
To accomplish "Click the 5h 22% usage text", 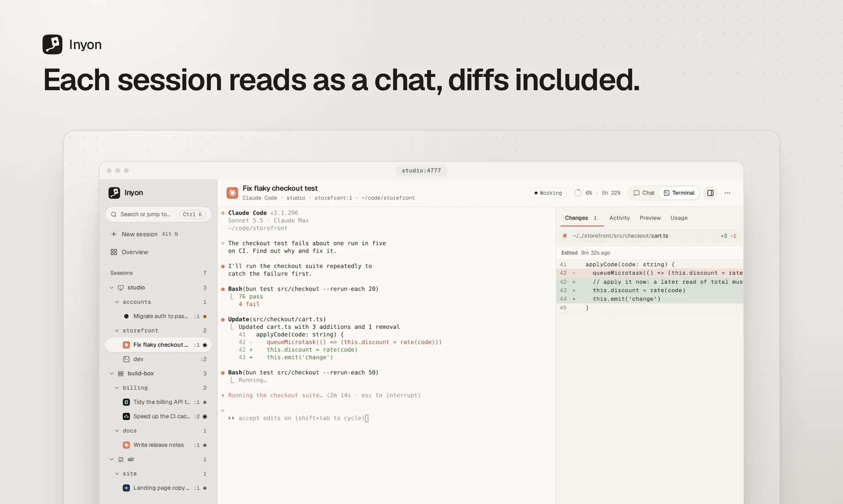I will (611, 193).
